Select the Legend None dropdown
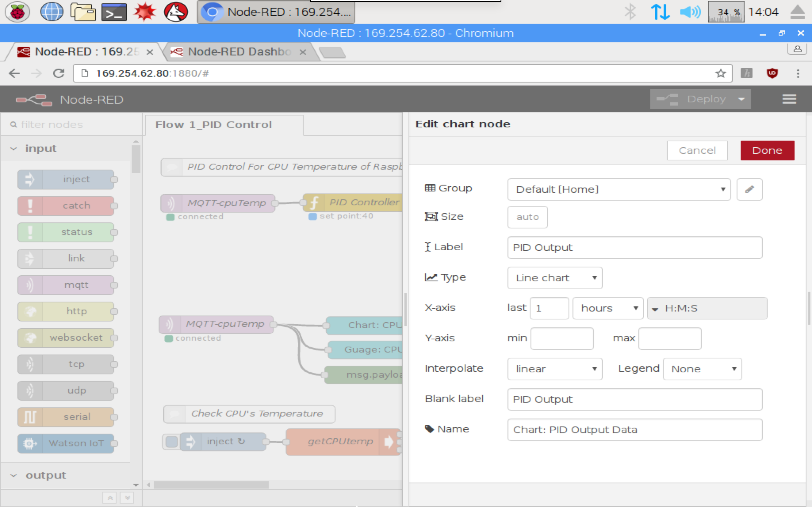The height and width of the screenshot is (507, 812). [702, 369]
